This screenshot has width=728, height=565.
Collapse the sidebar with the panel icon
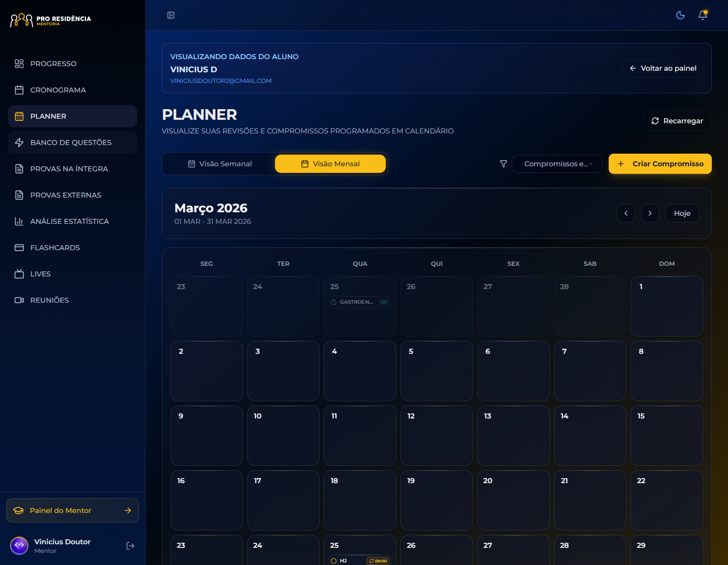[171, 15]
